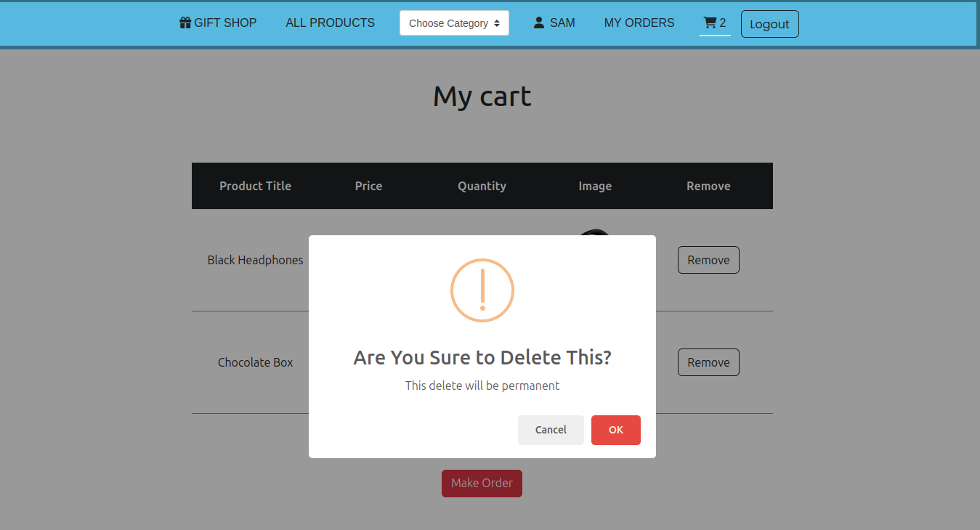Click the orange exclamation warning icon

(x=482, y=290)
